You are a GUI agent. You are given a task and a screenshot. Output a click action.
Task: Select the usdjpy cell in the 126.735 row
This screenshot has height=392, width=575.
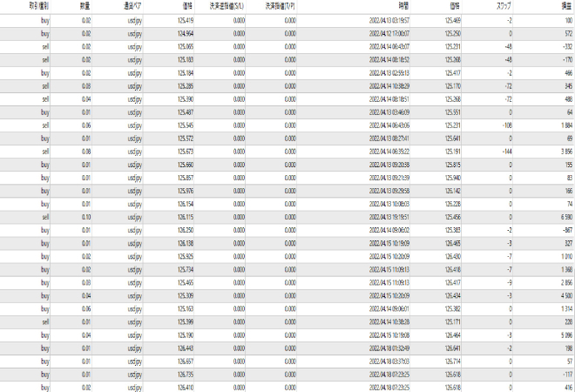point(134,375)
